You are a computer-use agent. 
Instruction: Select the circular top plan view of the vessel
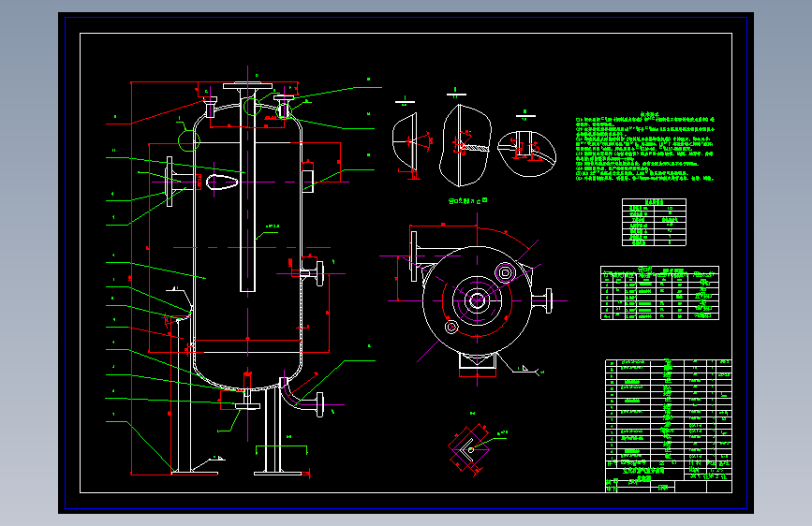point(477,301)
